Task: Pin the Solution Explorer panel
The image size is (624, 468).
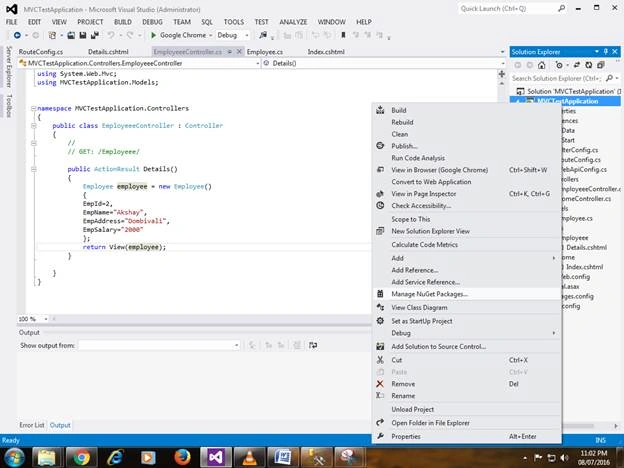Action: point(606,52)
